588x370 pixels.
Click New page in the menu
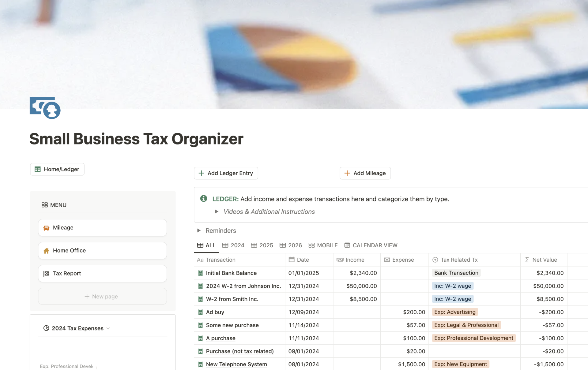[x=102, y=296]
